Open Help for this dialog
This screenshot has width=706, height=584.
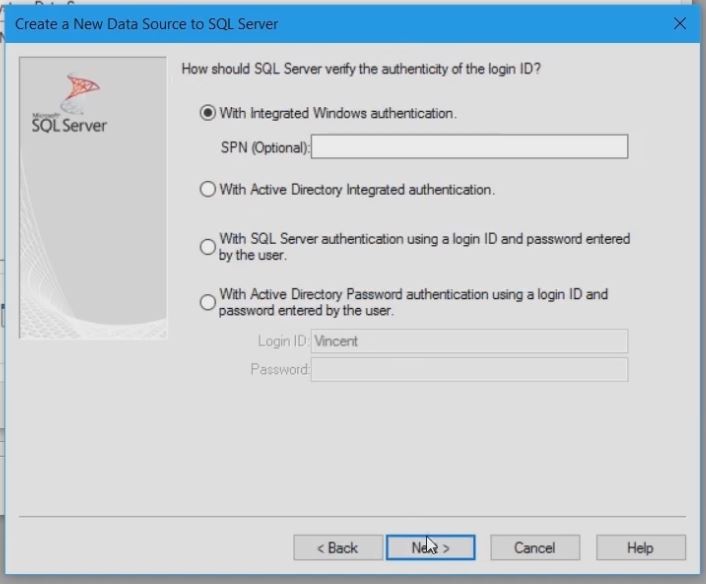[640, 548]
